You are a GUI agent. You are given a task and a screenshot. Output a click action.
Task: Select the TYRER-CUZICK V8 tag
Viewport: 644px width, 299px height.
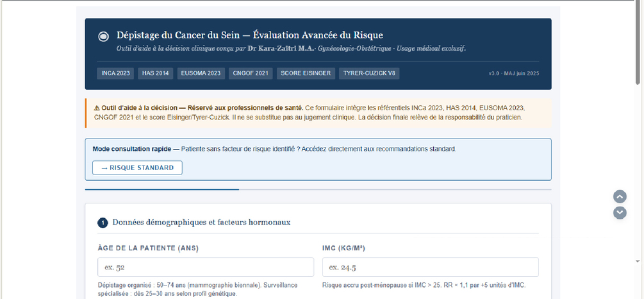(369, 74)
